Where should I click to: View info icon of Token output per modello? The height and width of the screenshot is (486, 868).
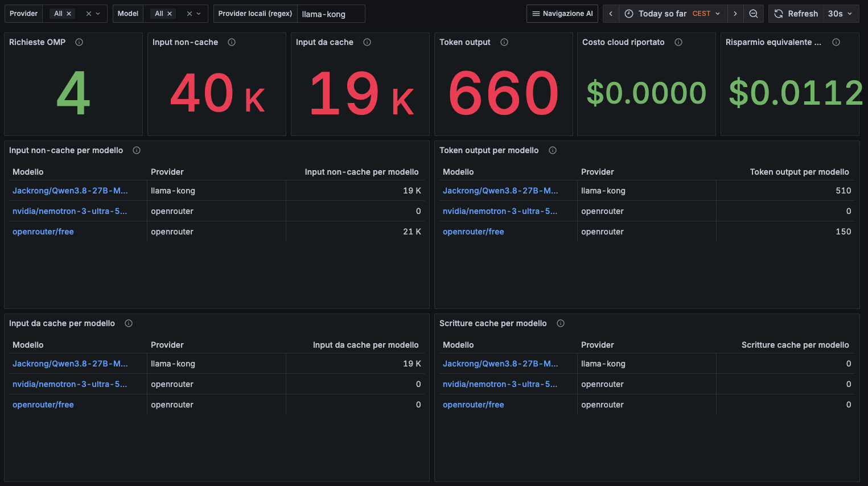tap(553, 150)
